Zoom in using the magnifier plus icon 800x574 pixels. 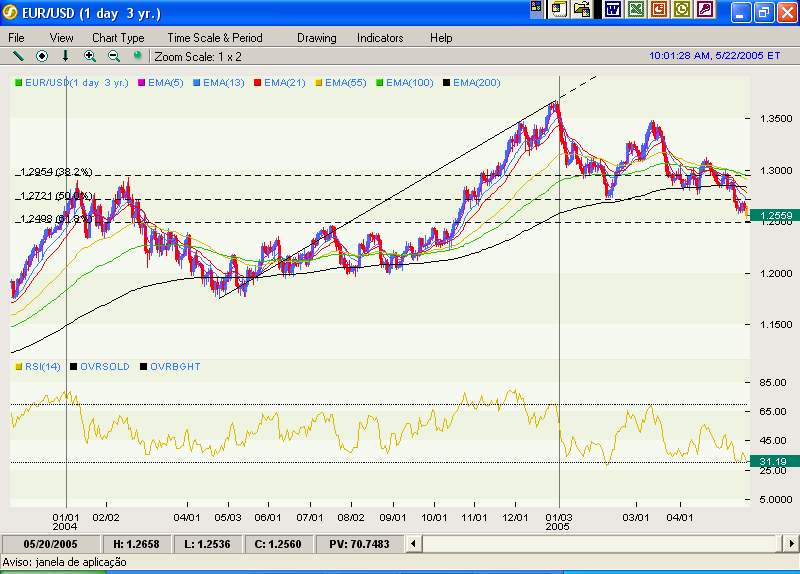tap(90, 56)
